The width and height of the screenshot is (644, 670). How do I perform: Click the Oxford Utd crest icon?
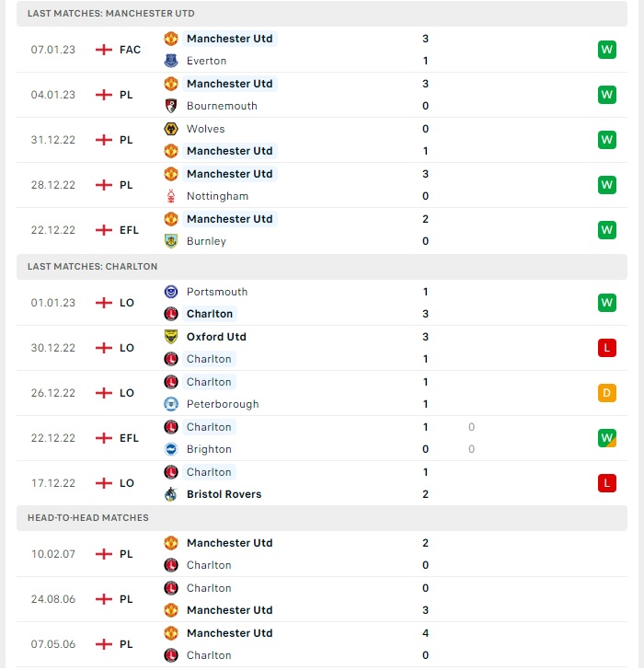tap(171, 337)
